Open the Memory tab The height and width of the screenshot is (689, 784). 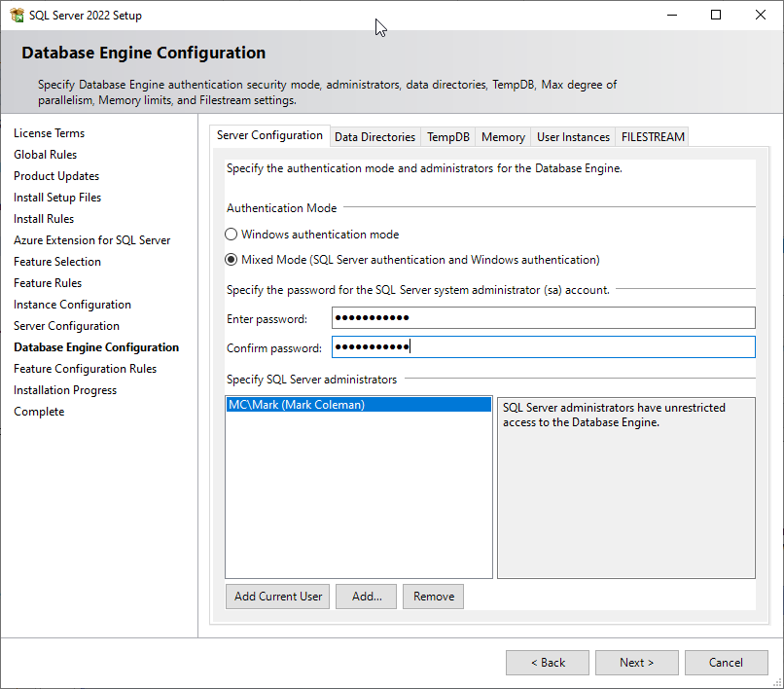coord(503,137)
